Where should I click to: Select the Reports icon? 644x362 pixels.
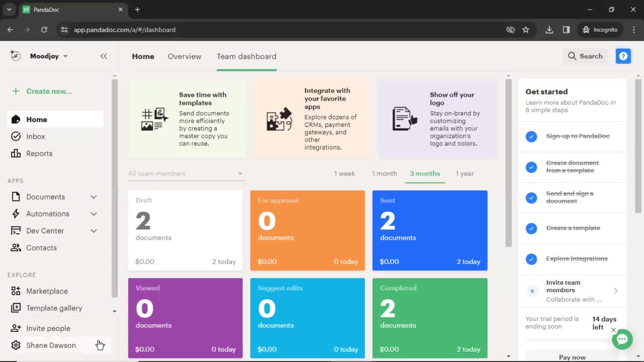pyautogui.click(x=15, y=154)
